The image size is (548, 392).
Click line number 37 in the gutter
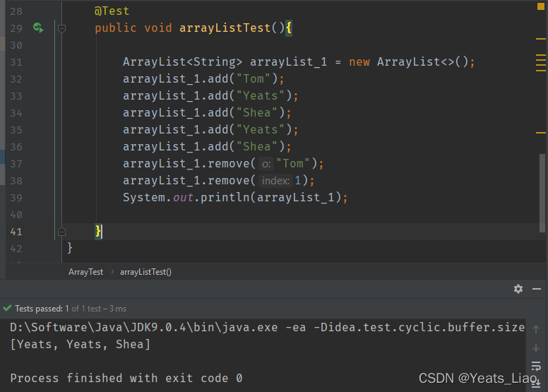[x=16, y=164]
